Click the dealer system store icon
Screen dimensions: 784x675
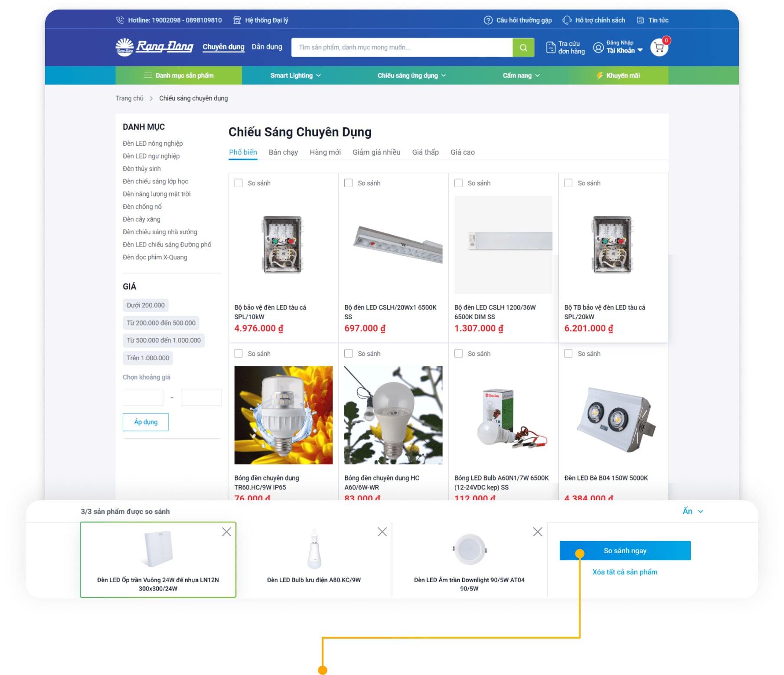point(237,20)
